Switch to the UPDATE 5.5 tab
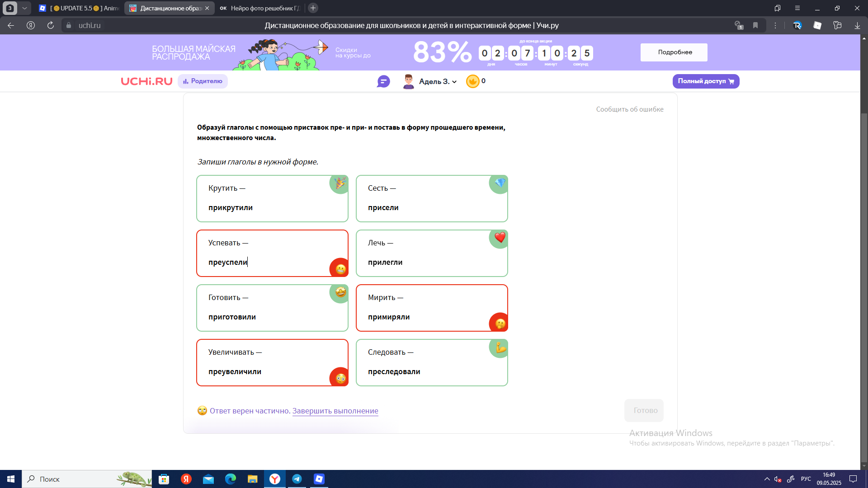 point(79,8)
